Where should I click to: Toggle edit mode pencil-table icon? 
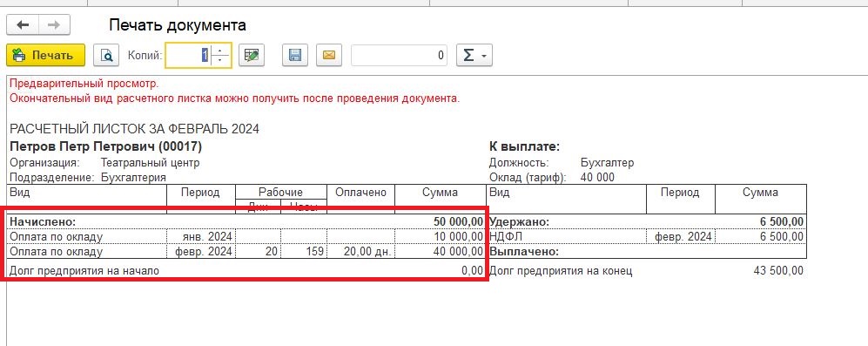click(x=252, y=56)
